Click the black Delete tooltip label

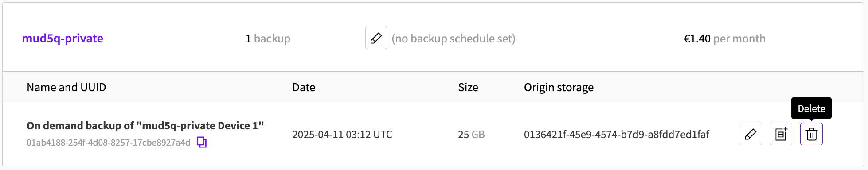pyautogui.click(x=811, y=108)
